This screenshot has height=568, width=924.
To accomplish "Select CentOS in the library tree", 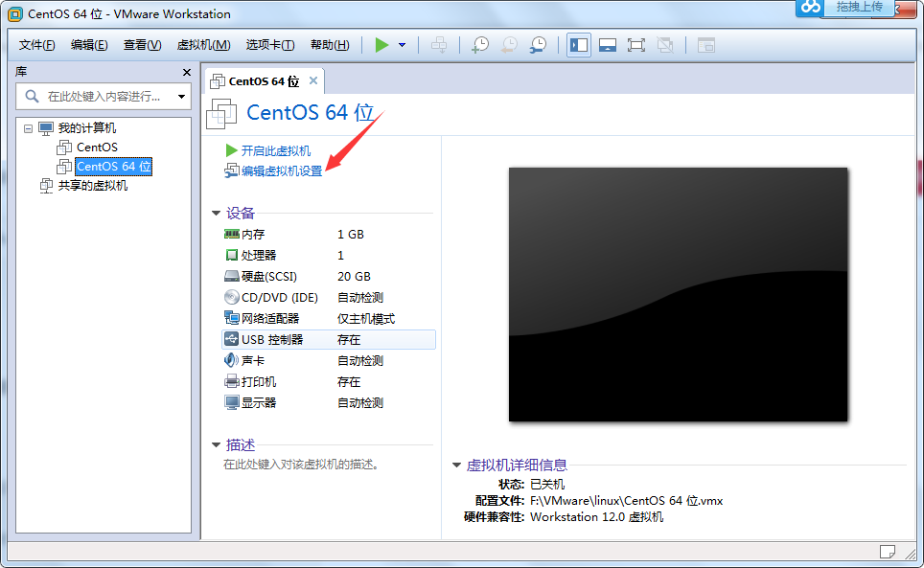I will (x=98, y=147).
